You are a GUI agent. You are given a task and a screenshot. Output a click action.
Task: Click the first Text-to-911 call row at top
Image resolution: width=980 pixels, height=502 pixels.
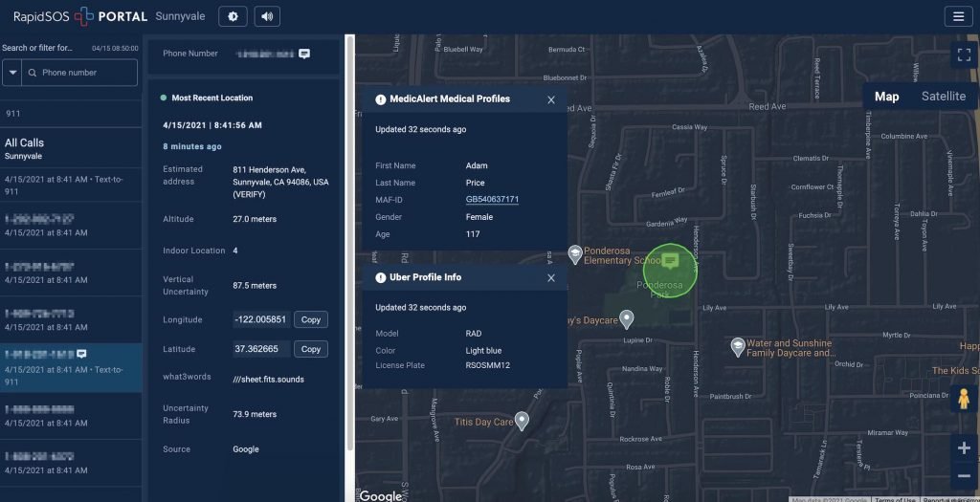[71, 184]
